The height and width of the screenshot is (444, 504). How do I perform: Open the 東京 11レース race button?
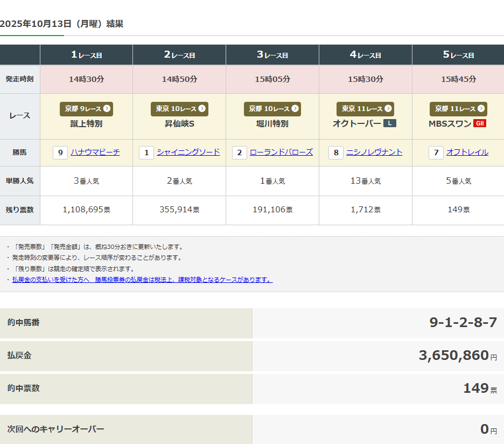(365, 109)
